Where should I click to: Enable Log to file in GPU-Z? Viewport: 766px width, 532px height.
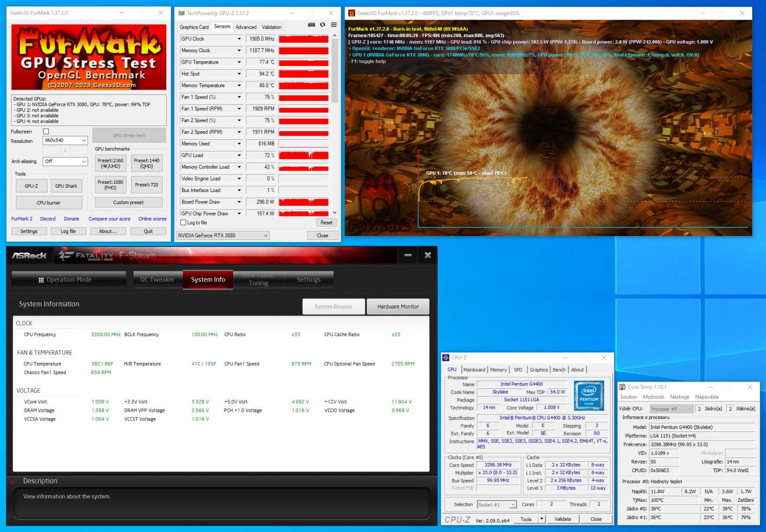tap(183, 223)
